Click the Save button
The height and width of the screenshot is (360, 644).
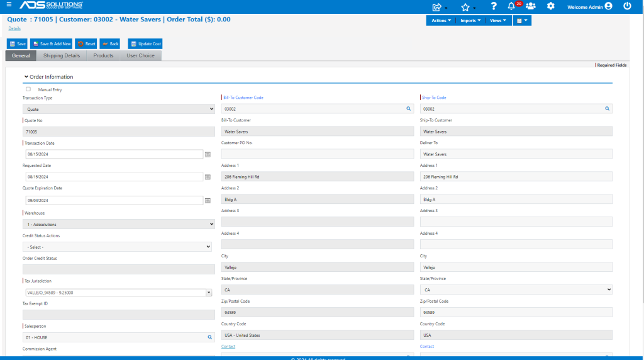pos(17,43)
